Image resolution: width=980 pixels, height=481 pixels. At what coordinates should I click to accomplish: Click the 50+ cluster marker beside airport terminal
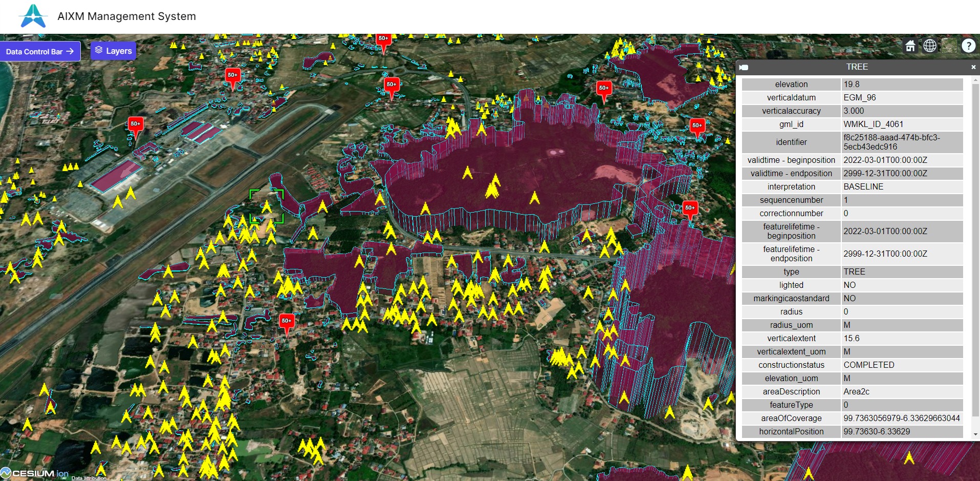(x=135, y=124)
